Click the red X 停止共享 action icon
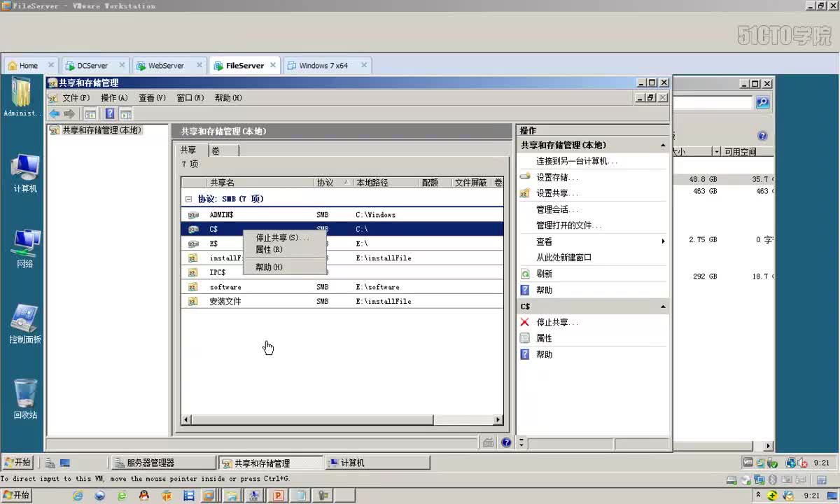The width and height of the screenshot is (840, 504). [x=525, y=322]
